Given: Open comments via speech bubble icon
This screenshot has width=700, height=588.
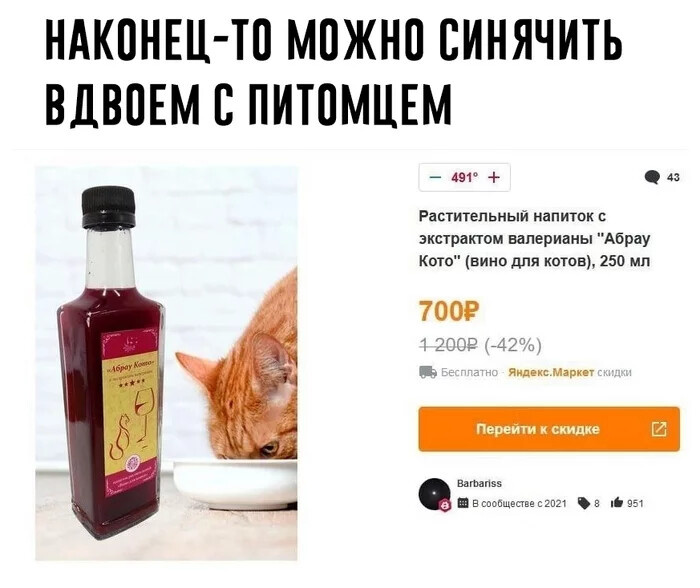Looking at the screenshot, I should [x=652, y=177].
